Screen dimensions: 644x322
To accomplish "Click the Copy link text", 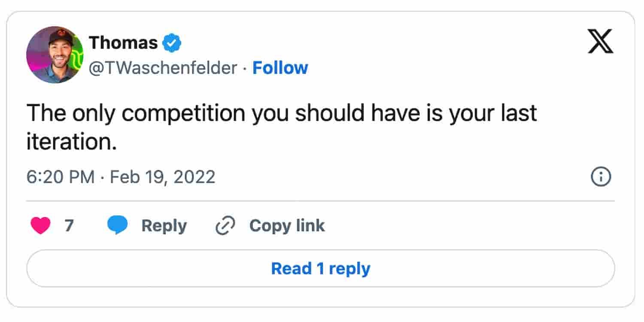I will coord(287,226).
